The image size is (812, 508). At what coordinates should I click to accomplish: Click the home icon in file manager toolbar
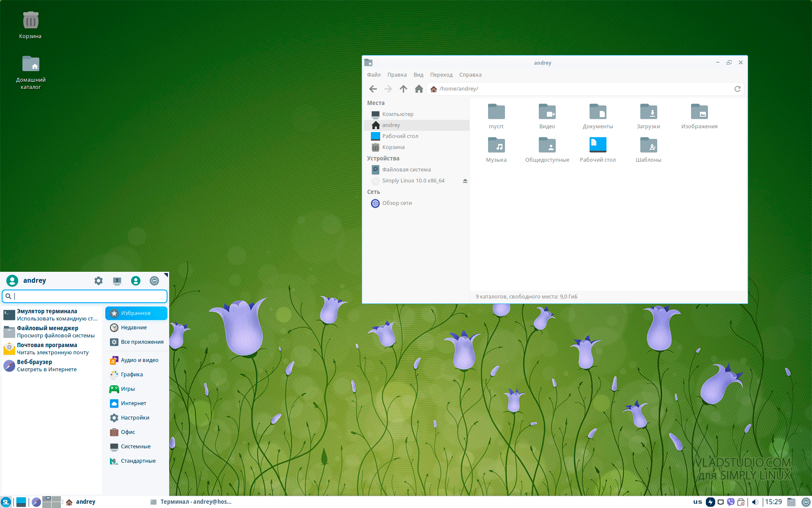coord(419,89)
